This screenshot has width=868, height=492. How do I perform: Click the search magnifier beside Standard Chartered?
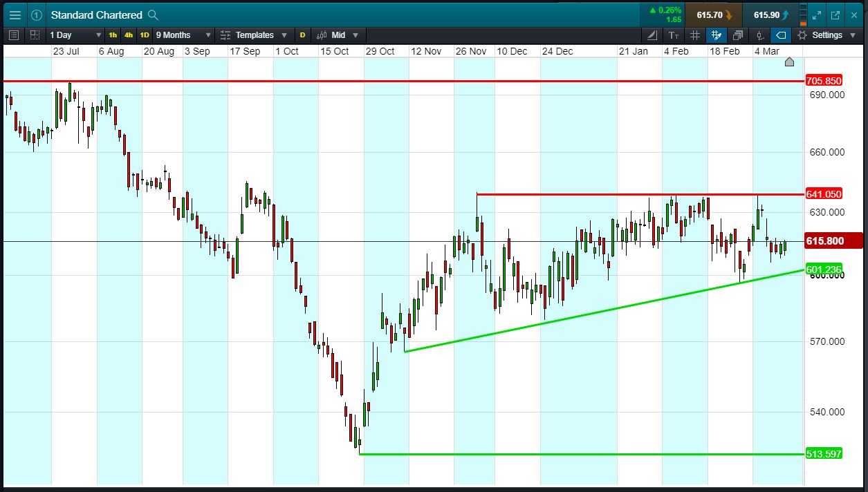151,15
